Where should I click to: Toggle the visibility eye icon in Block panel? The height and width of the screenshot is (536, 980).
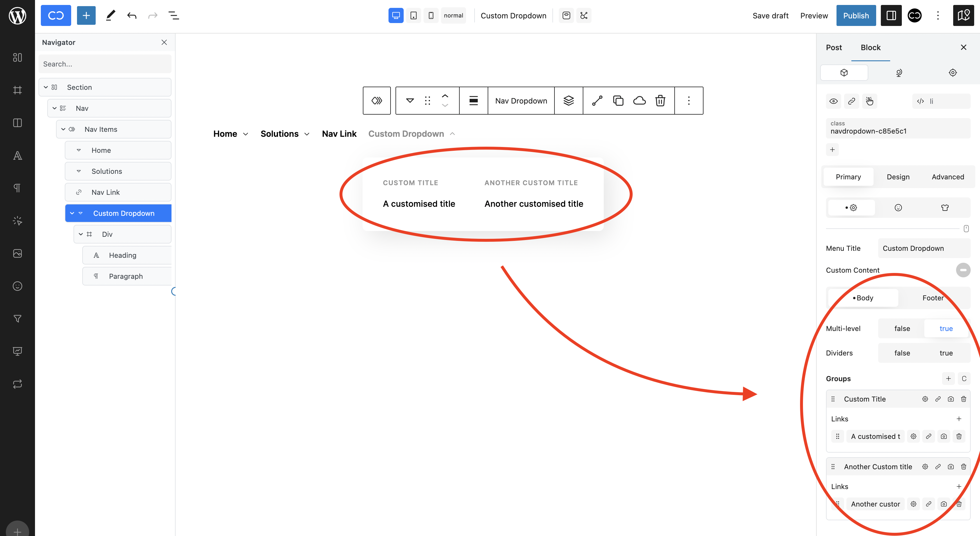pyautogui.click(x=833, y=101)
